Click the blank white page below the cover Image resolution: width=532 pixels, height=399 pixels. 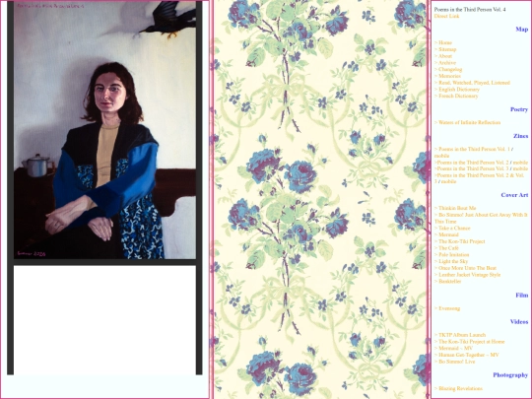[104, 320]
